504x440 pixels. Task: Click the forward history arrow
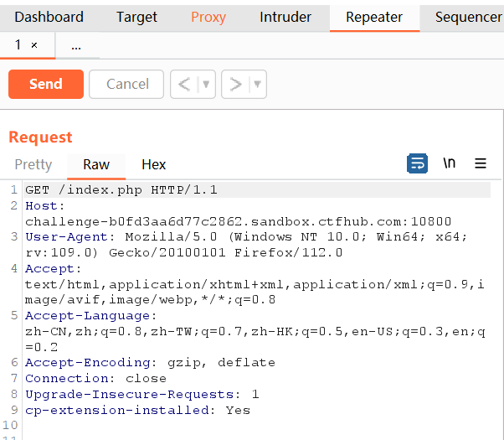pos(236,84)
